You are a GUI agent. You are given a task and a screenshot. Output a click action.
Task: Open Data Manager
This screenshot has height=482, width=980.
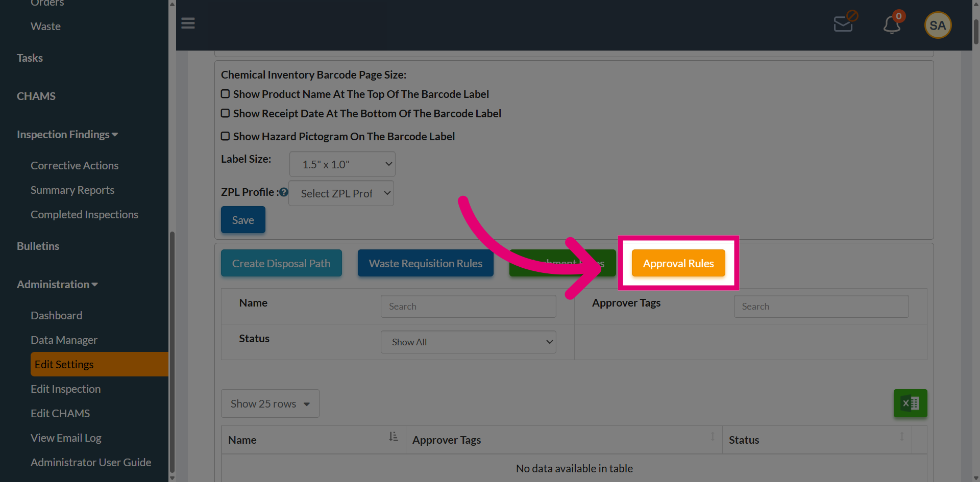tap(64, 340)
